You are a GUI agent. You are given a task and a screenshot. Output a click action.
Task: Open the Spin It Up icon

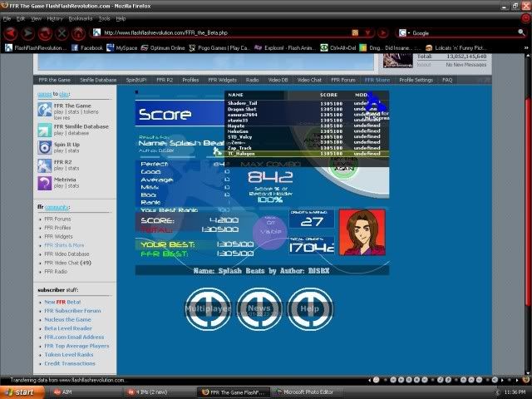45,146
